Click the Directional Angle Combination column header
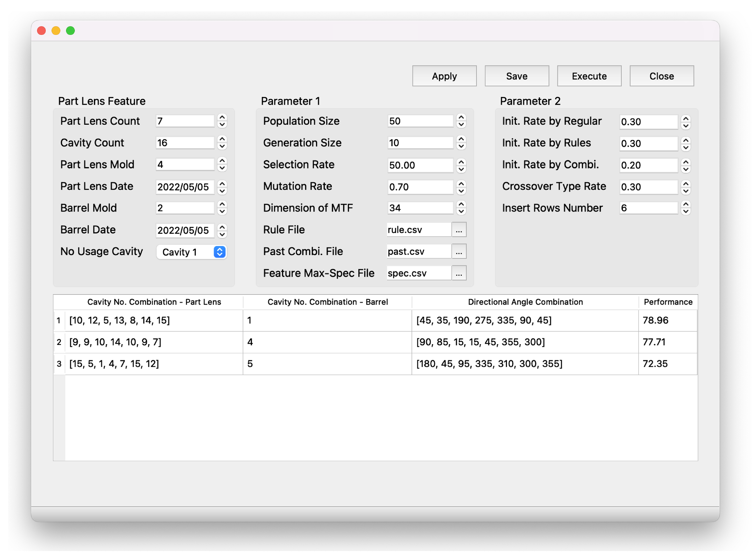 pos(525,302)
